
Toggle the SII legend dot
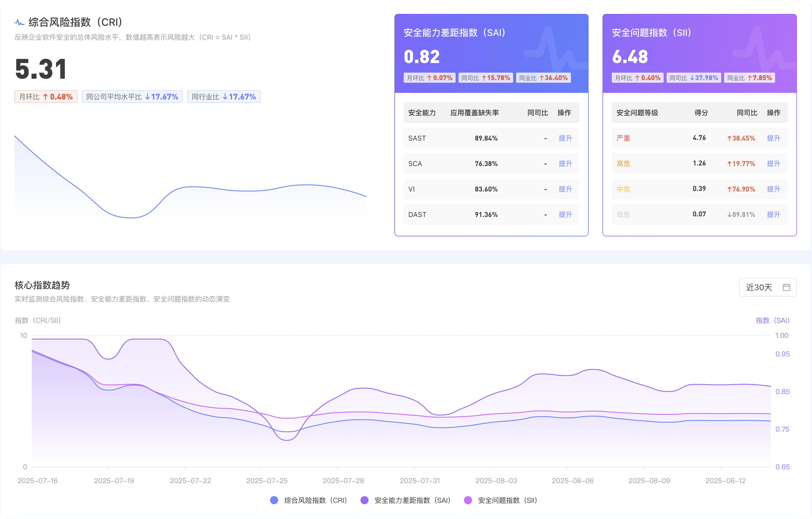(468, 500)
